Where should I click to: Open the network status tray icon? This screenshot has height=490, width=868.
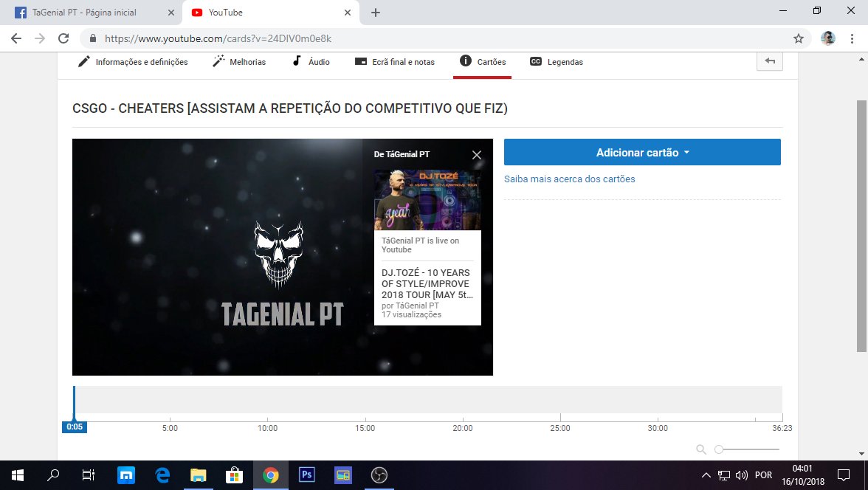[723, 475]
